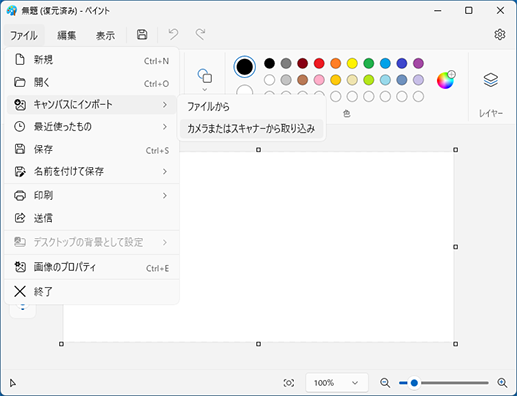The width and height of the screenshot is (517, 396).
Task: Click 画像のプロパティ menu entry
Action: 91,267
